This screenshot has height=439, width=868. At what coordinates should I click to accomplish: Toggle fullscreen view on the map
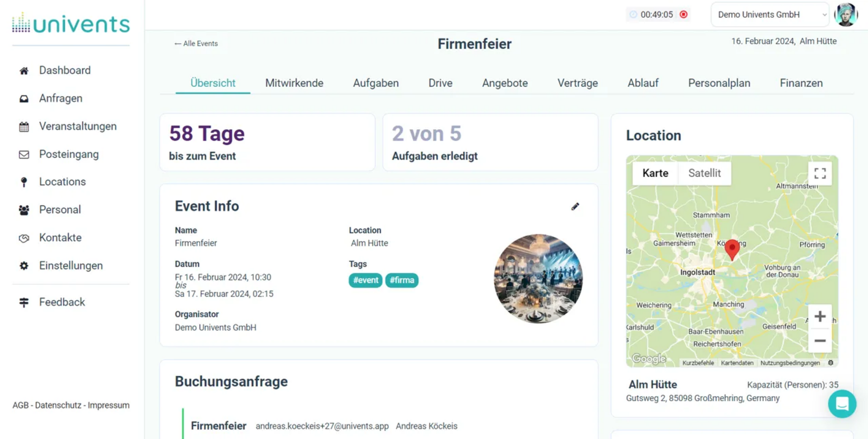[x=820, y=173]
